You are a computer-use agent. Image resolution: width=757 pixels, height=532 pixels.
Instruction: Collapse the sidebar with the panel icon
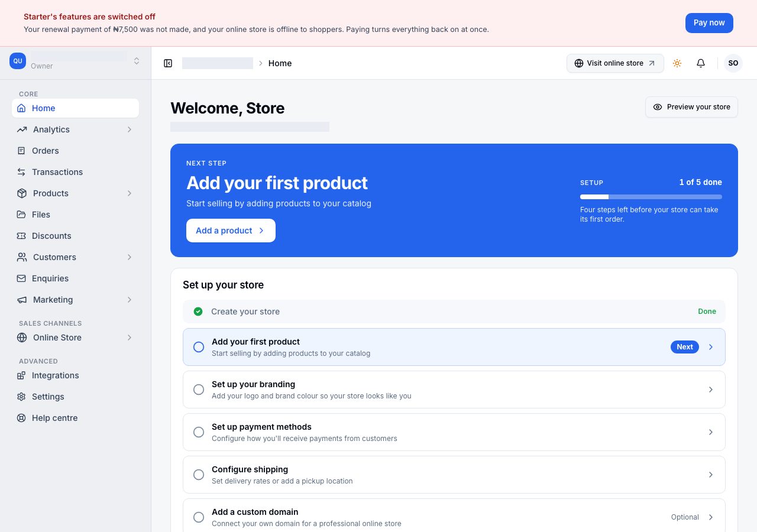coord(168,63)
